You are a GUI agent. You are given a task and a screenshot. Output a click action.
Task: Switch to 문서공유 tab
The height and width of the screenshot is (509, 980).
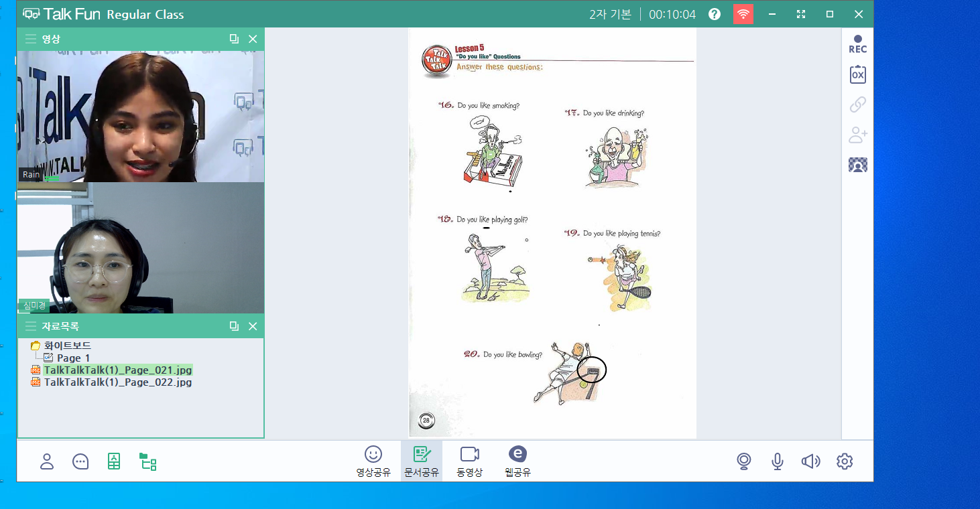point(422,461)
